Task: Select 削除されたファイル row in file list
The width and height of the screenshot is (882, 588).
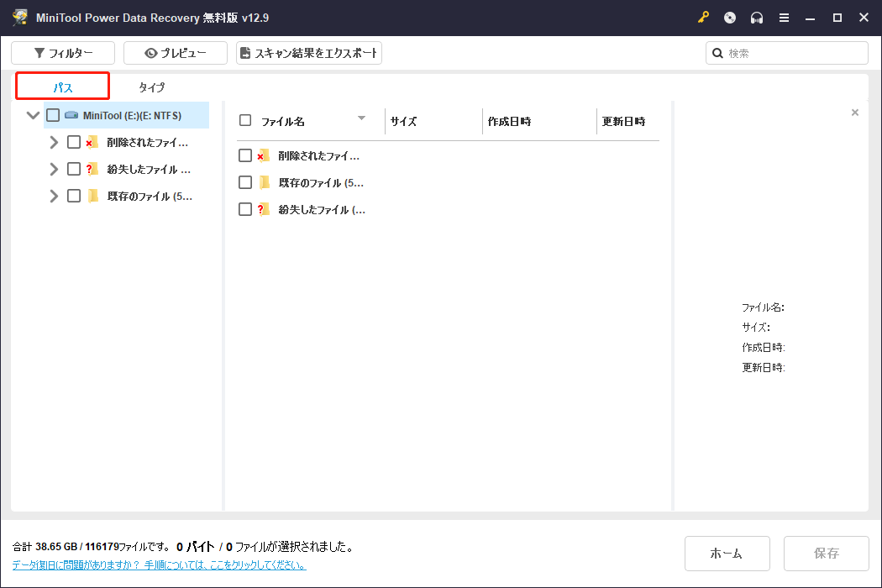Action: click(448, 155)
